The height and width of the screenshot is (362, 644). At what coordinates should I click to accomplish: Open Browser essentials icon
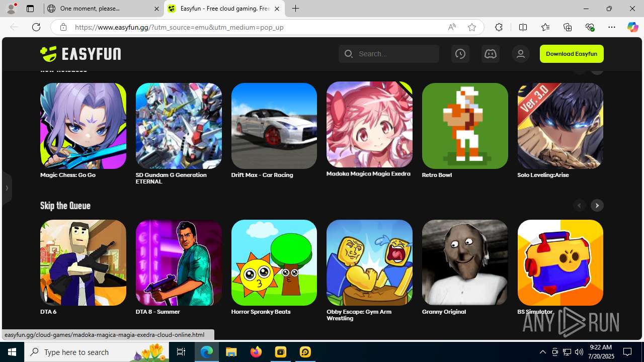tap(590, 27)
